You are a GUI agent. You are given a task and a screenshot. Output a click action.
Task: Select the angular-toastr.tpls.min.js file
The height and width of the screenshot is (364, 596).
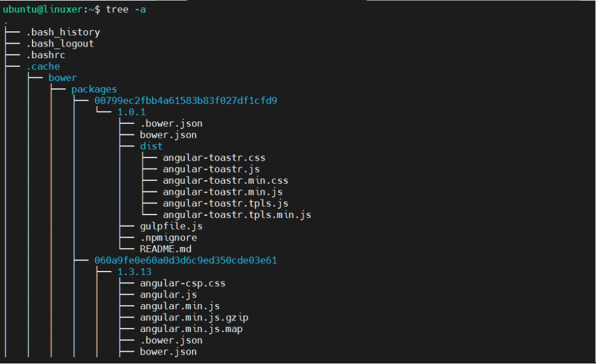[236, 215]
